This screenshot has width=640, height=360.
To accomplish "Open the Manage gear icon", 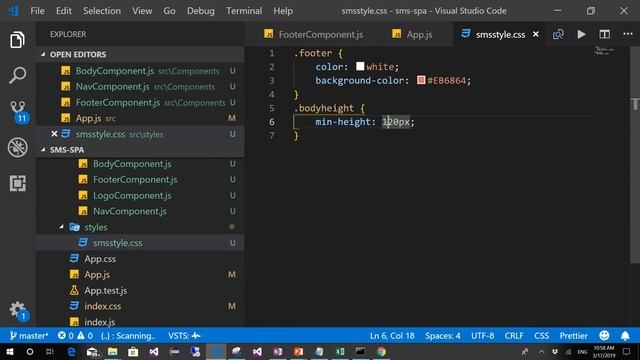I will 18,311.
